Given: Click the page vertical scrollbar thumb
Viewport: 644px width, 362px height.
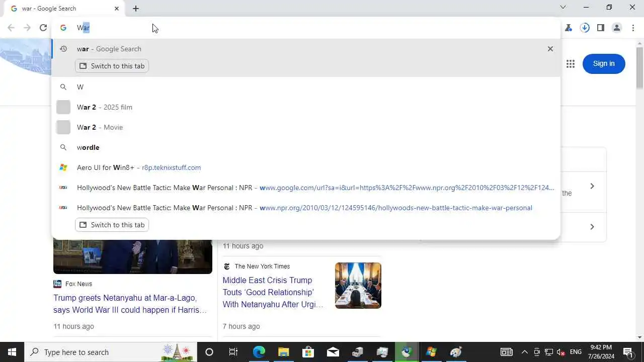Looking at the screenshot, I should tap(639, 67).
